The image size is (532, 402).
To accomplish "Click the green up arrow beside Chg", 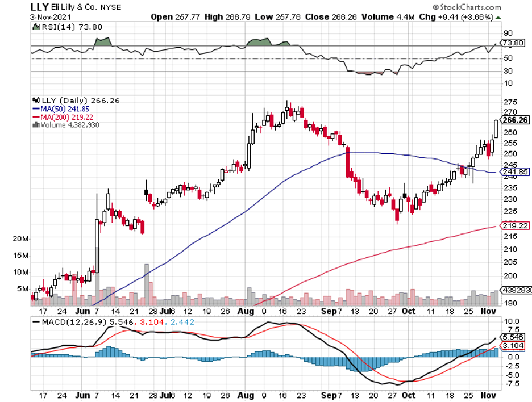I will pos(499,17).
